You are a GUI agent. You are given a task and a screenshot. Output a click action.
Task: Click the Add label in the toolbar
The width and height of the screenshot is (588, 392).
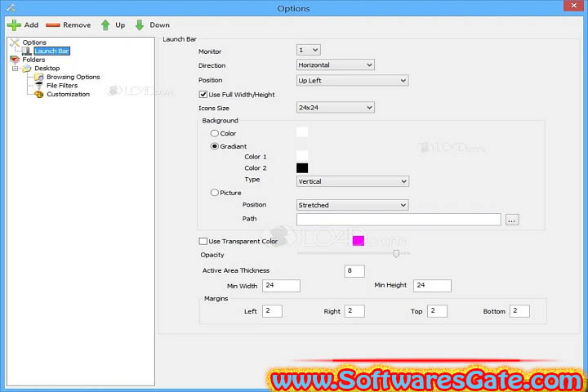(x=31, y=25)
